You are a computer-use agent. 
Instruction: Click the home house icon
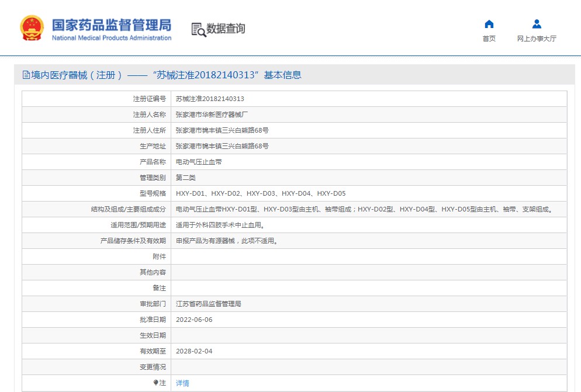(489, 24)
